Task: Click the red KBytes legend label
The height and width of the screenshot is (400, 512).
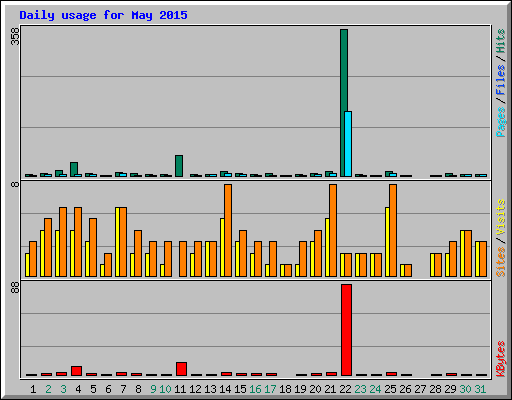Action: (x=501, y=359)
